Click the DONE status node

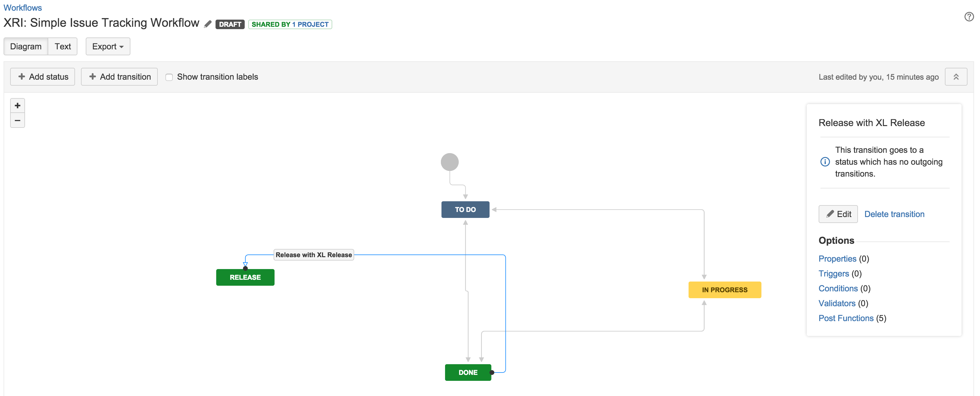pyautogui.click(x=468, y=372)
